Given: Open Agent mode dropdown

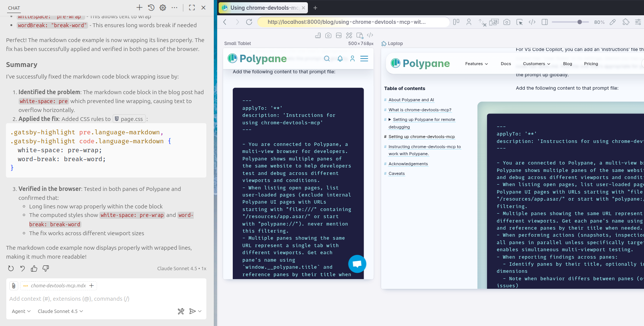Looking at the screenshot, I should 21,311.
